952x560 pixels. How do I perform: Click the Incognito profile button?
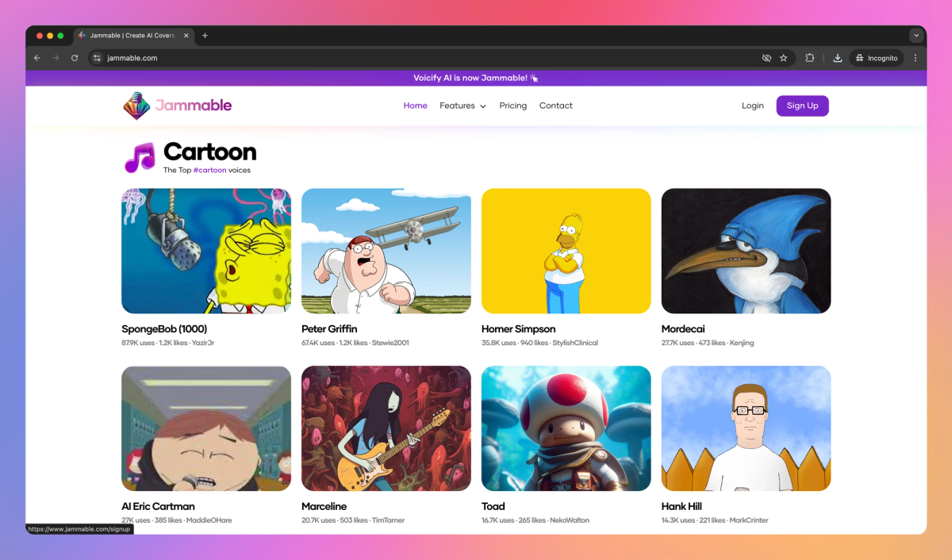click(x=877, y=58)
